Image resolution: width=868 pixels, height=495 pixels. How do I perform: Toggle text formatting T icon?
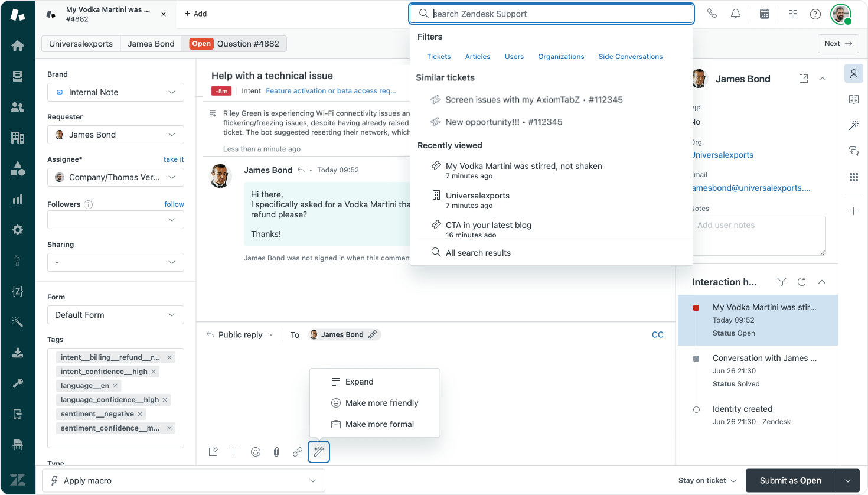[x=234, y=452]
